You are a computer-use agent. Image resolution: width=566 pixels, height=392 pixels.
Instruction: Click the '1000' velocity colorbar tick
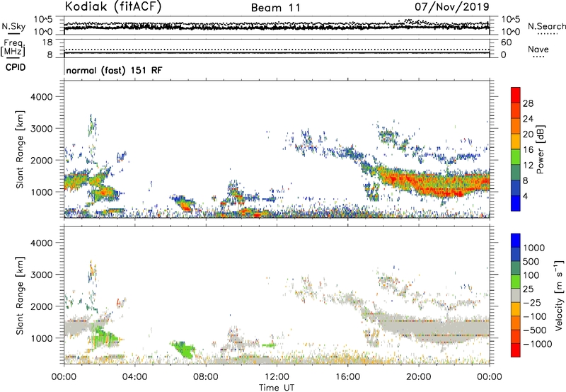(x=533, y=248)
